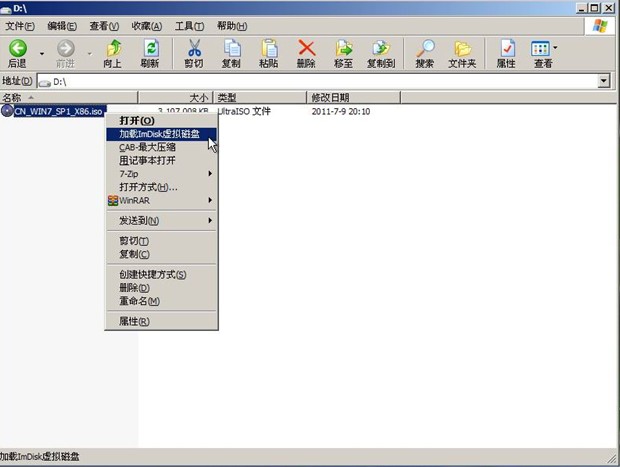Click status bar text 加载ImDisk虚拟磁盘
620x467 pixels.
[x=39, y=457]
